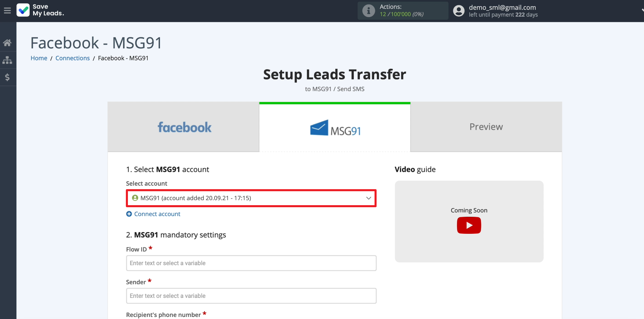Play the Coming Soon video guide
644x319 pixels.
click(x=469, y=225)
